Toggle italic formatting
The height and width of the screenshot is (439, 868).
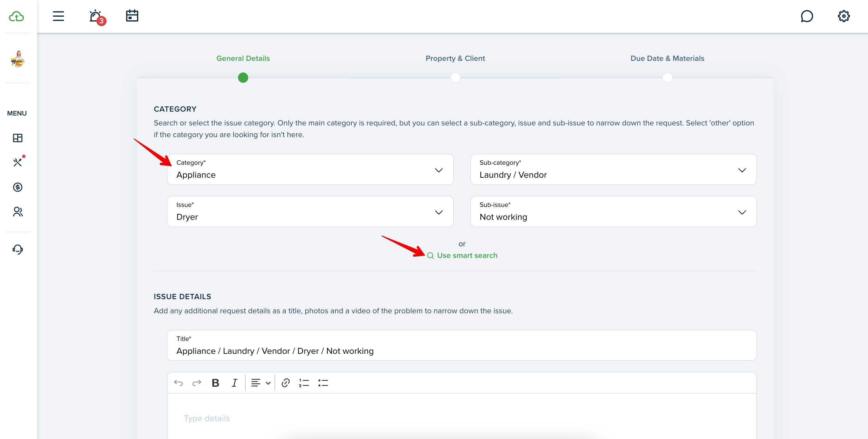[235, 383]
